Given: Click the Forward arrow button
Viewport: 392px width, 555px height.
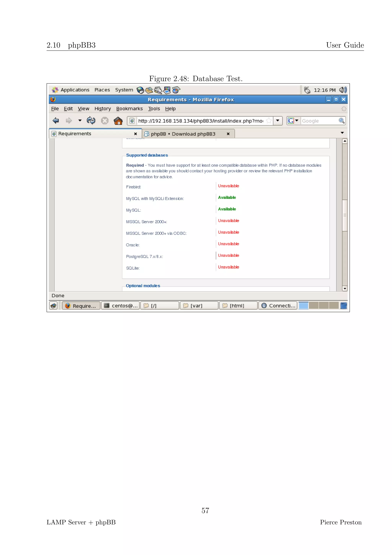Looking at the screenshot, I should point(69,120).
